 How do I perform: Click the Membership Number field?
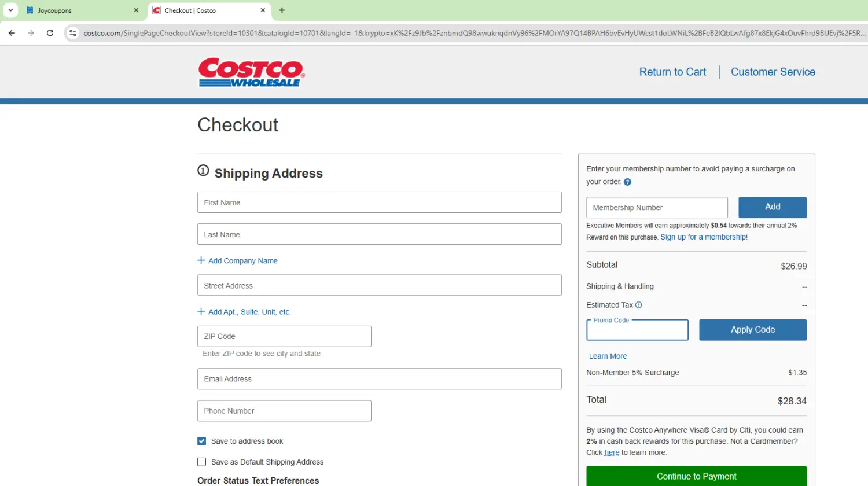[657, 207]
